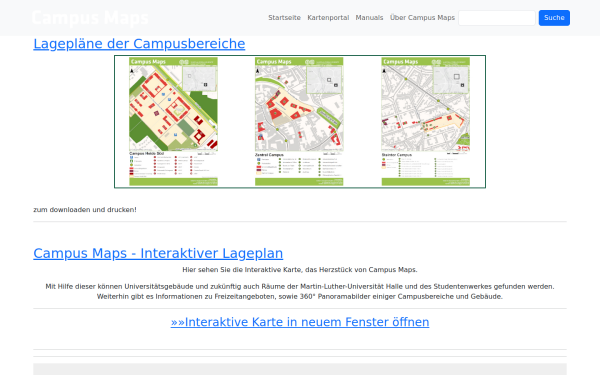Click the sentence 'Hier sehen Sie die Interaktive Karte'
Screen dimensions: 600x375
[x=300, y=270]
